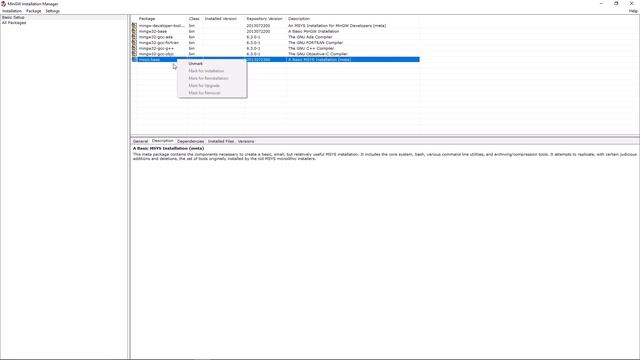
Task: Open the Installation menu
Action: 12,11
